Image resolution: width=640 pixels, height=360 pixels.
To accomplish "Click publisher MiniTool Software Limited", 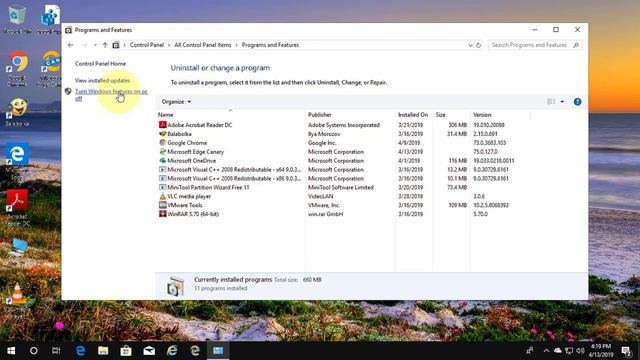I will (x=341, y=187).
